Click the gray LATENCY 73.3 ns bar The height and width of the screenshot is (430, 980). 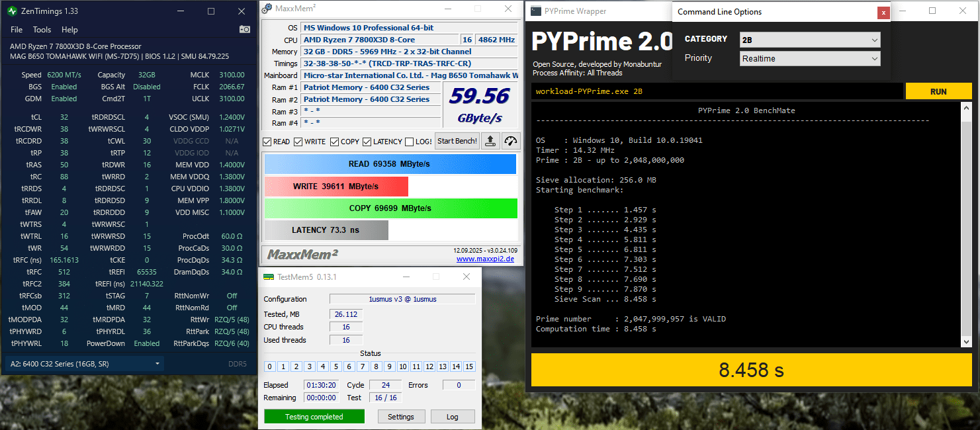(326, 230)
